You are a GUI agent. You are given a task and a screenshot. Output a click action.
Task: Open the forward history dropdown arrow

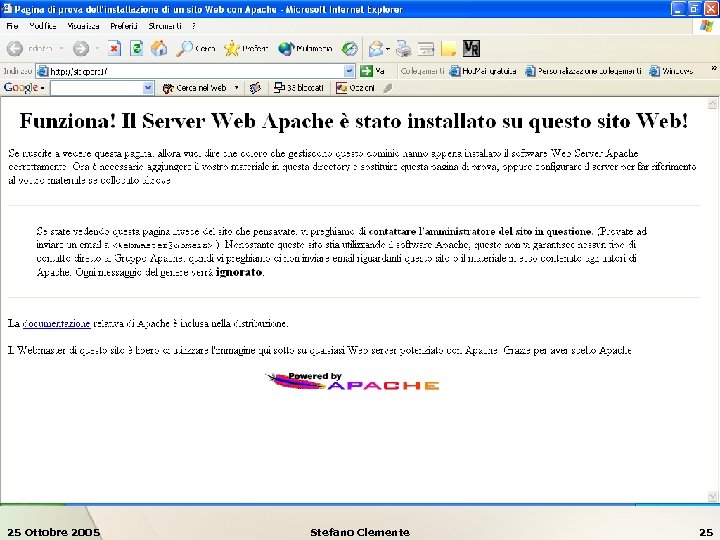pos(97,48)
